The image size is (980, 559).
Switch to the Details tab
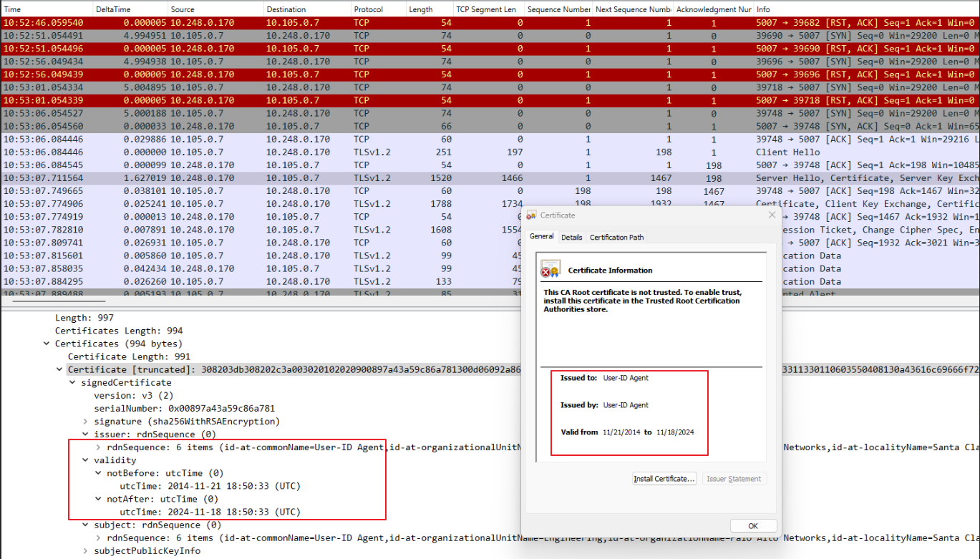point(571,237)
